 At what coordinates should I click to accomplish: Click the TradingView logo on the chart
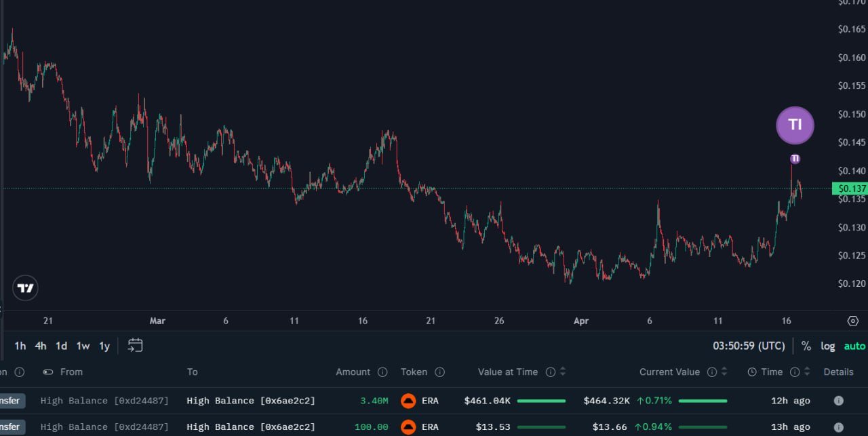[x=25, y=288]
